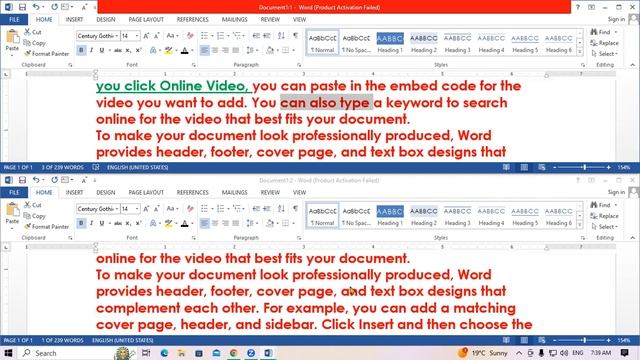
Task: Open Select dropdown in bottom window
Action: coord(604,227)
